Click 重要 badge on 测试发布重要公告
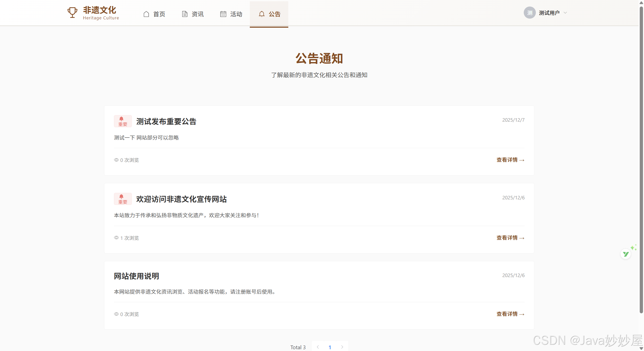The width and height of the screenshot is (644, 351). coord(123,121)
